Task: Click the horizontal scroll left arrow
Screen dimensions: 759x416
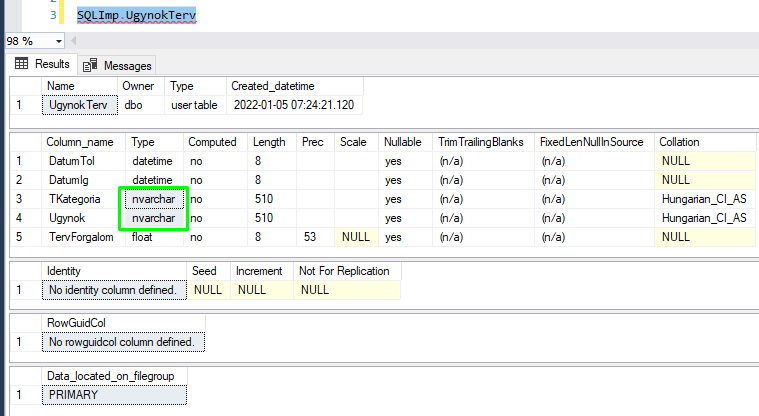Action: click(74, 41)
